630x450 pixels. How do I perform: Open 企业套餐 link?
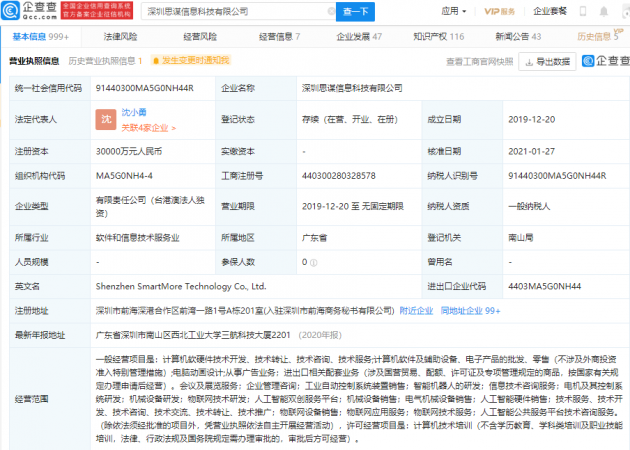tap(550, 11)
